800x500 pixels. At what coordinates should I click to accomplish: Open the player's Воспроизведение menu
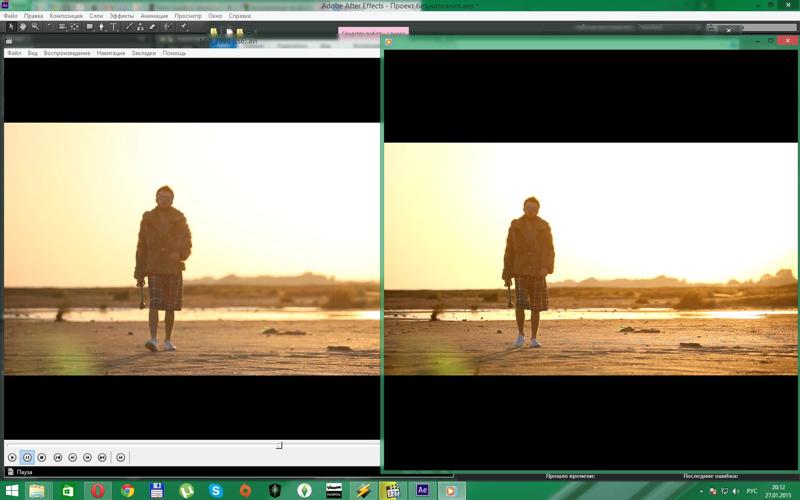66,53
